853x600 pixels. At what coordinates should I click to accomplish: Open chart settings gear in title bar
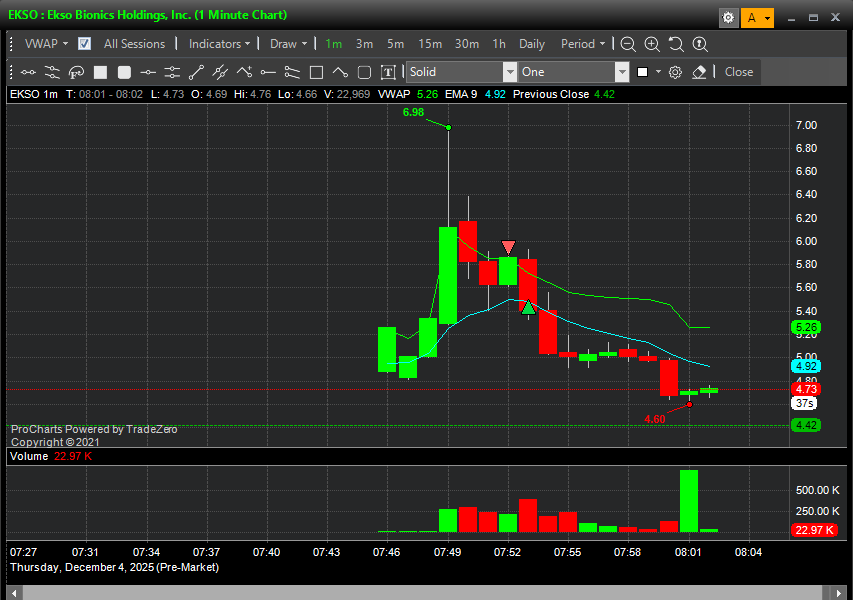point(728,18)
